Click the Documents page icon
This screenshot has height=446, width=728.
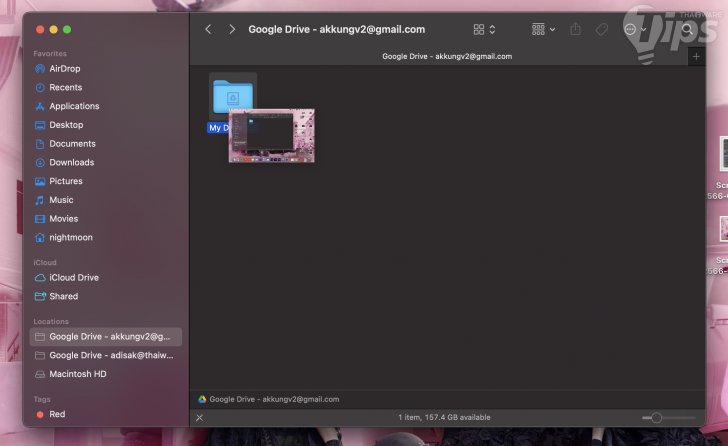coord(40,143)
